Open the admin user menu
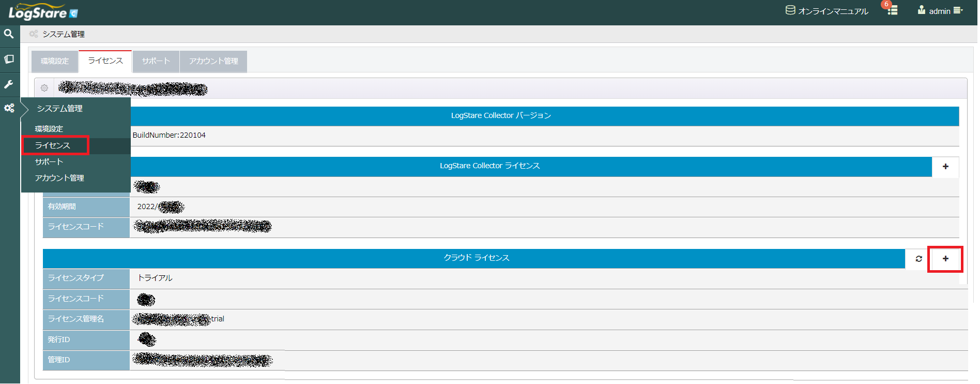 (940, 11)
